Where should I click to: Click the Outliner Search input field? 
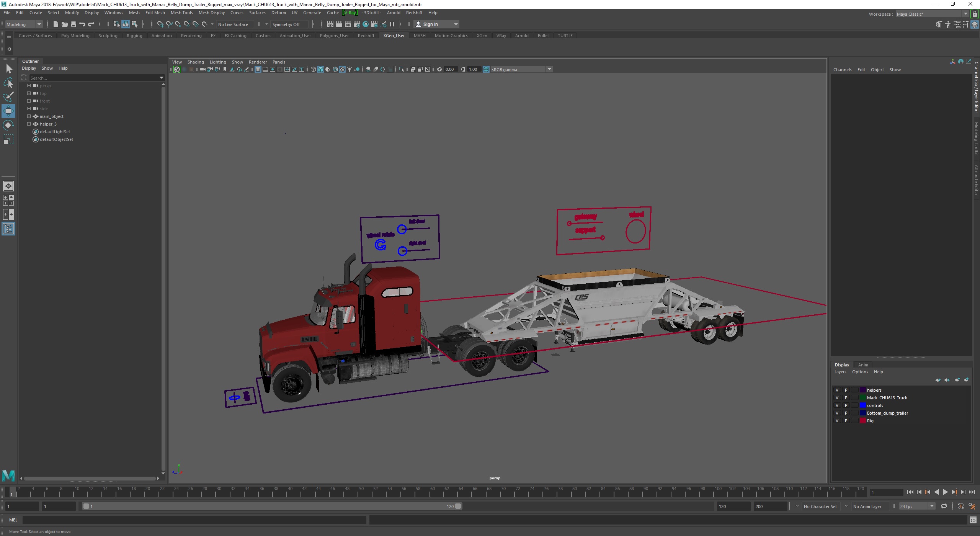coord(94,78)
